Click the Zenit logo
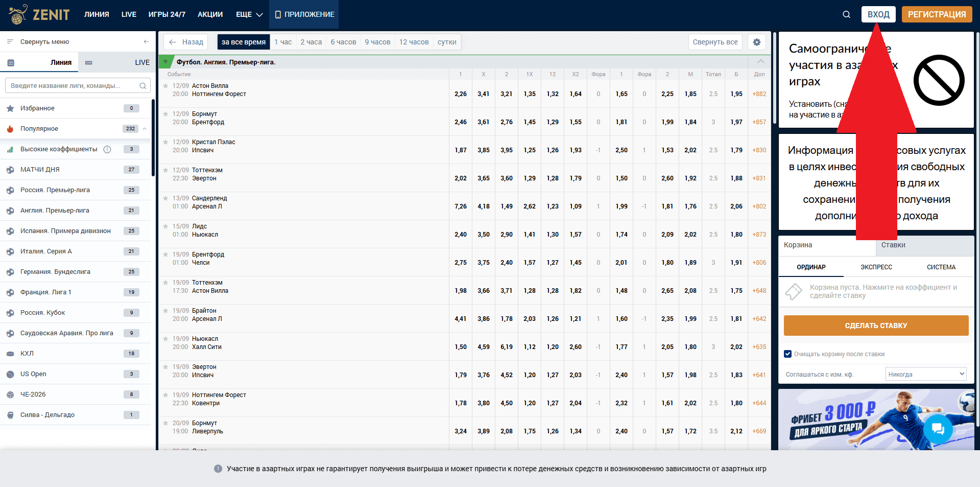This screenshot has width=980, height=487. click(x=39, y=14)
